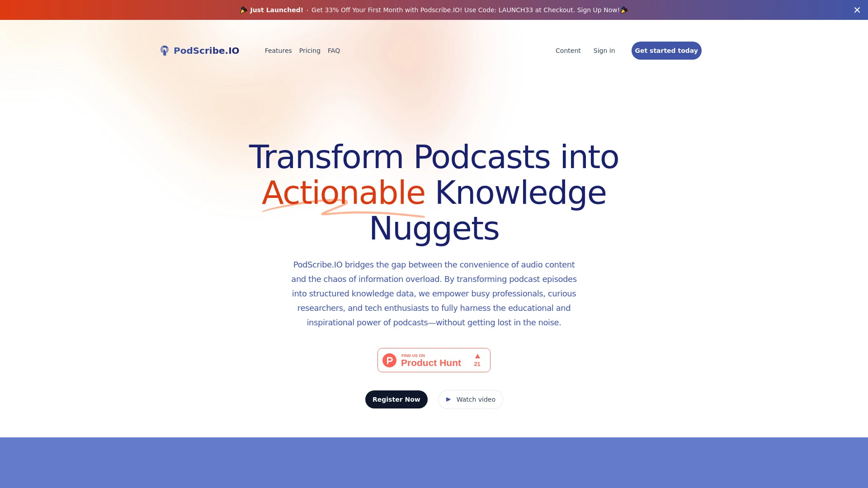Expand the FIND US ON Product Hunt panel

pos(434,360)
